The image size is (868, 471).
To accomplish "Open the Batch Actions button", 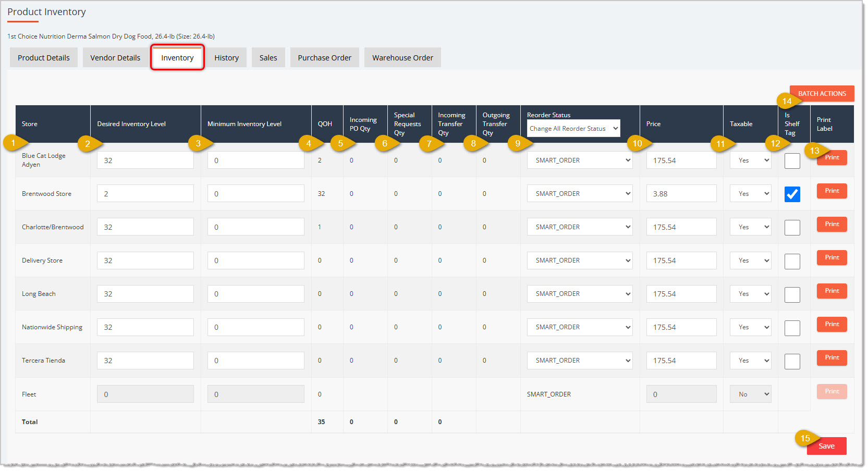I will 822,94.
